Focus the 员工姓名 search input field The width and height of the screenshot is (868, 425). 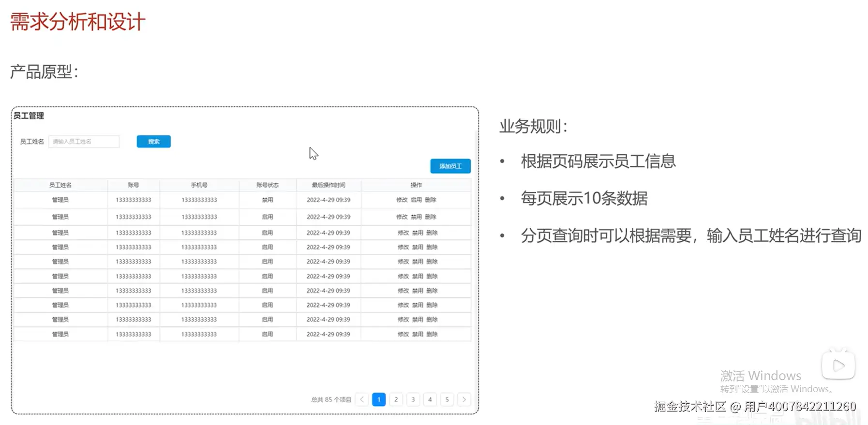84,142
